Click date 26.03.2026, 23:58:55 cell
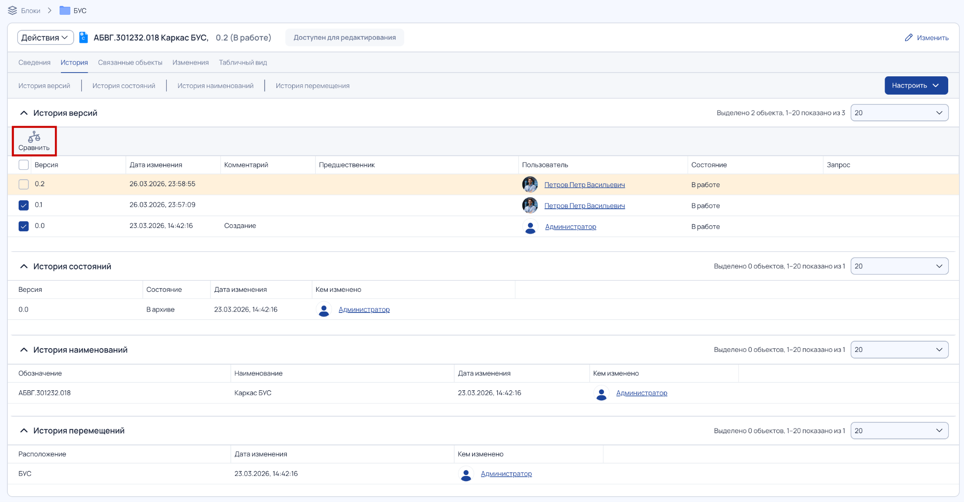 click(x=162, y=184)
